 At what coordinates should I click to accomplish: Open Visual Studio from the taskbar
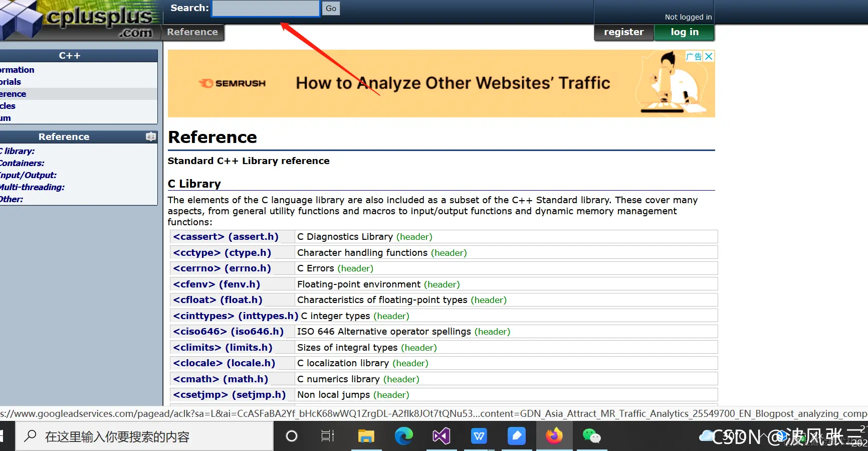coord(442,436)
